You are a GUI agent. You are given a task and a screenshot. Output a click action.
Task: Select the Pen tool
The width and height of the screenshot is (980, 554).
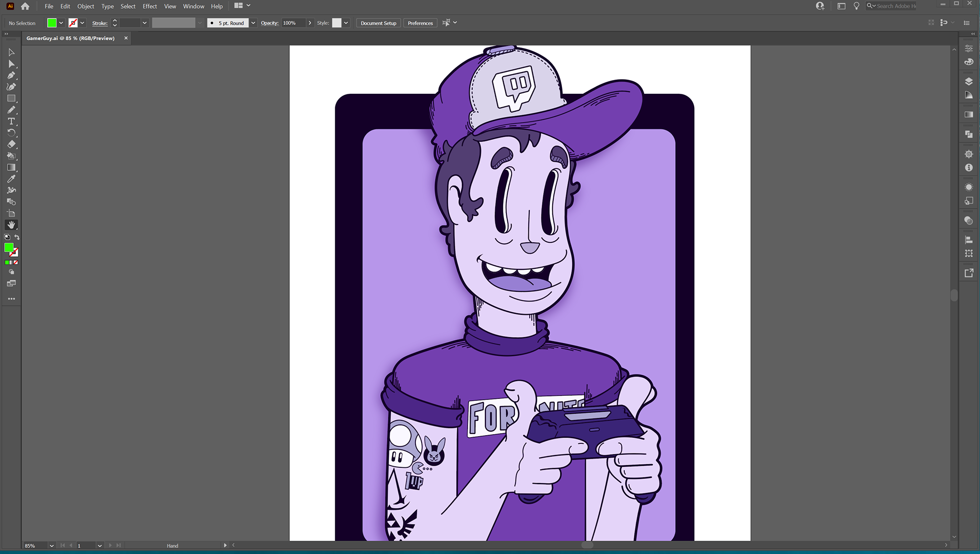click(x=11, y=75)
